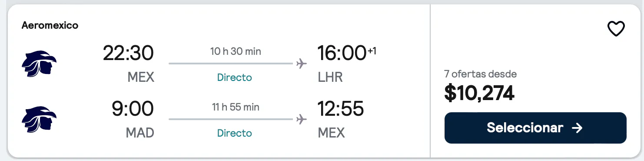Click the airplane icon on MEX–LHR leg
This screenshot has width=644, height=161.
301,64
